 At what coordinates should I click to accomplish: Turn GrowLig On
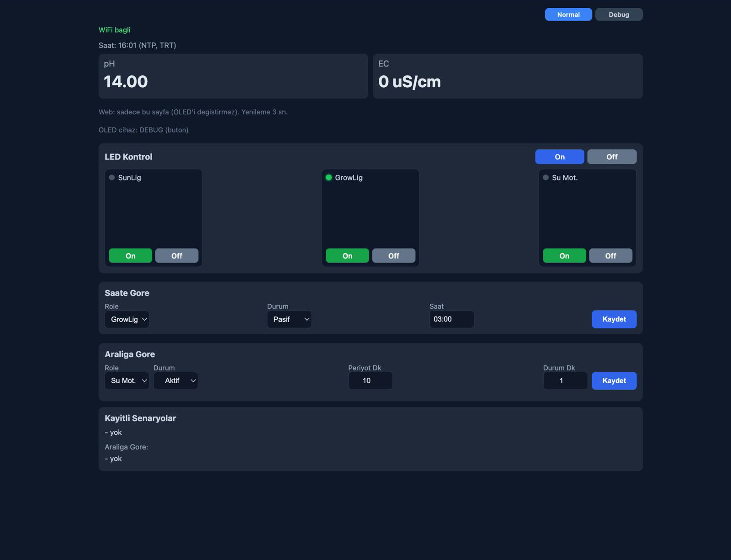coord(347,256)
